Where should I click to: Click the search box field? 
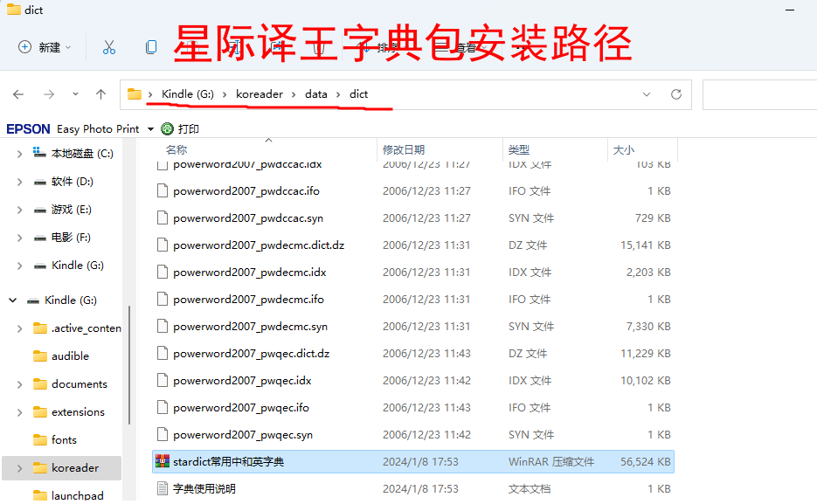point(758,94)
